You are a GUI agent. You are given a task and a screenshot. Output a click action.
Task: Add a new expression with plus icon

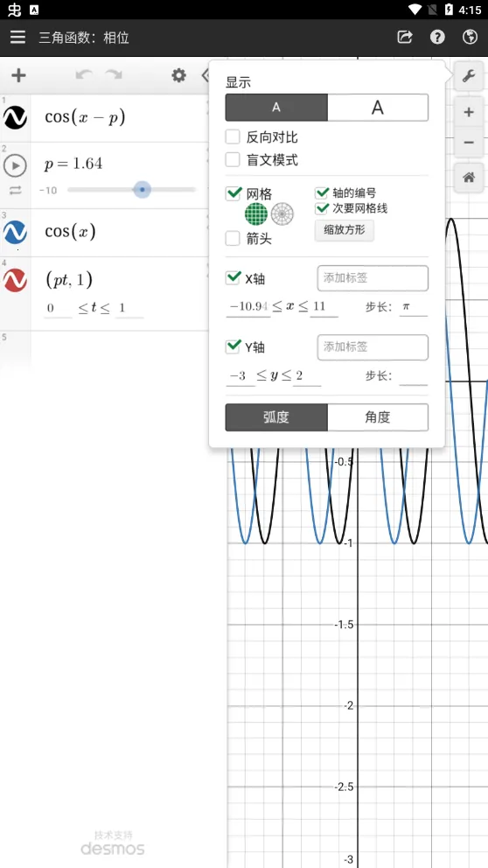[x=19, y=75]
